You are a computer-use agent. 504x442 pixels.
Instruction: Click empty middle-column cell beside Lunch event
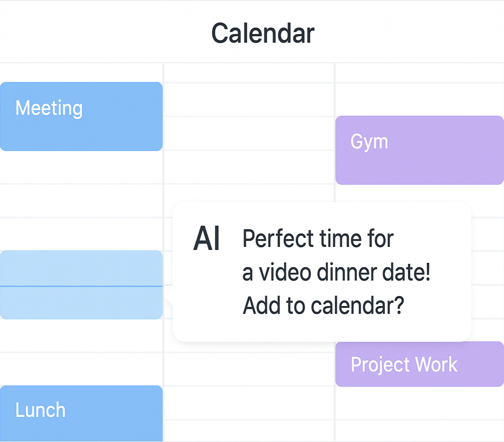tap(249, 403)
